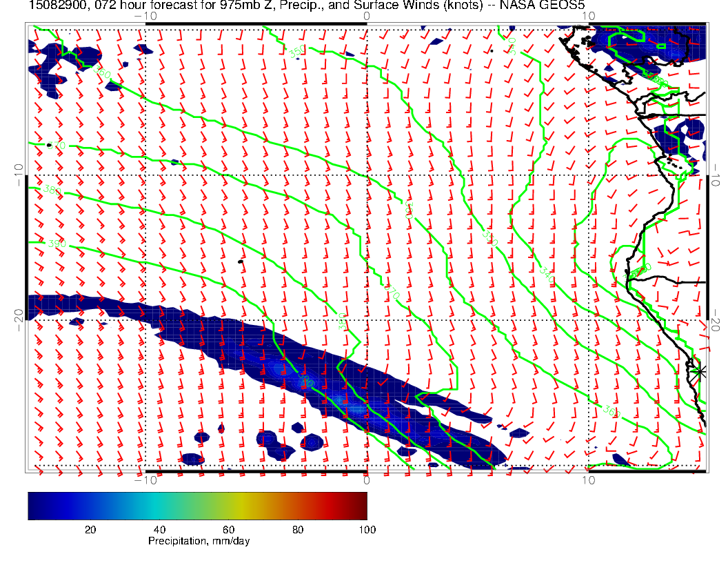The width and height of the screenshot is (728, 563).
Task: Click the 360 contour label in lower right
Action: tap(611, 412)
